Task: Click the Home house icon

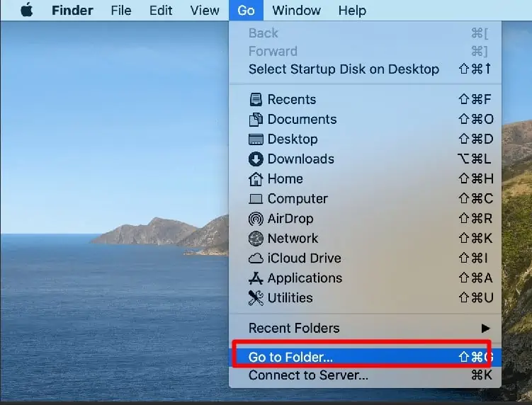Action: (x=256, y=179)
